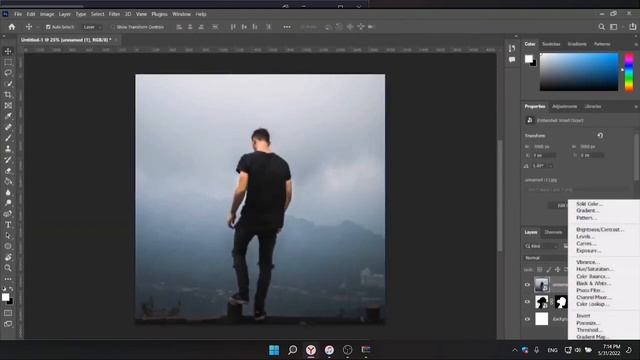The width and height of the screenshot is (640, 360).
Task: Select the Pen tool
Action: 8,214
